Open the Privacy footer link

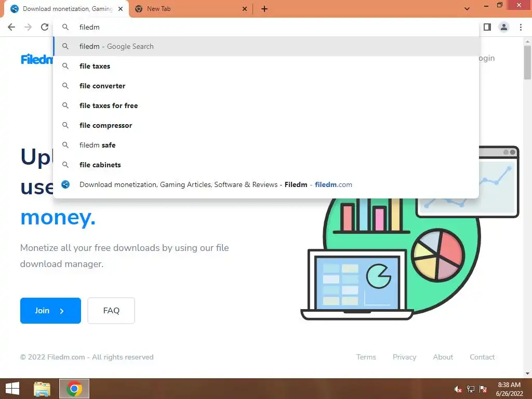pos(404,357)
